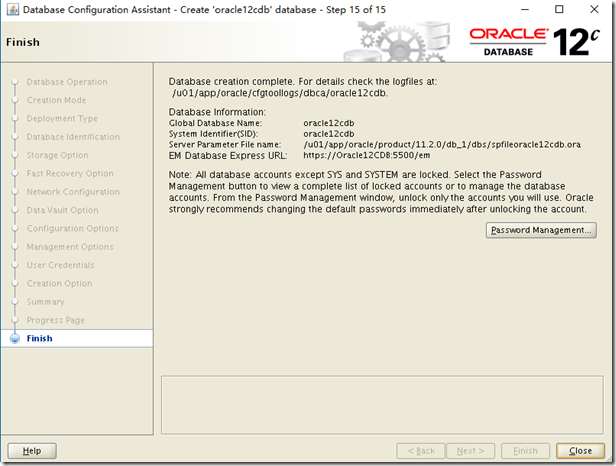616x466 pixels.
Task: Select the Summary step in the sidebar
Action: point(46,302)
